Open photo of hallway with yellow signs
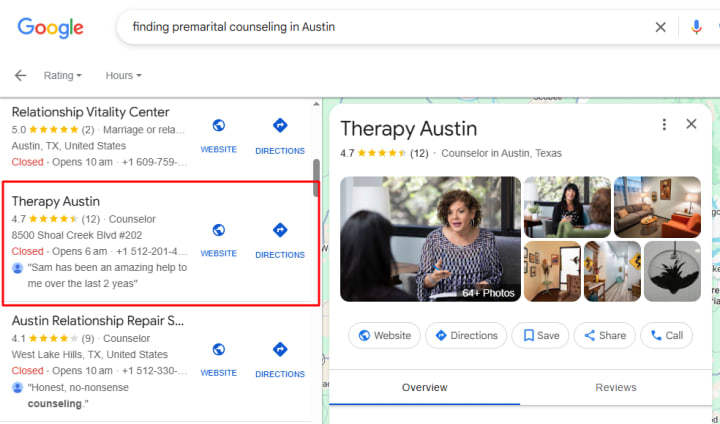 613,271
